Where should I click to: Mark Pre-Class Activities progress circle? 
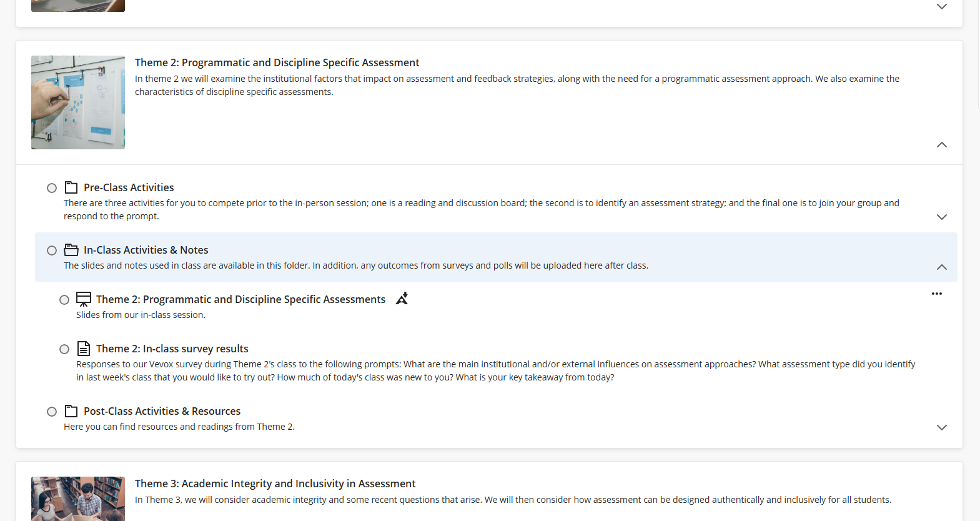[x=52, y=188]
